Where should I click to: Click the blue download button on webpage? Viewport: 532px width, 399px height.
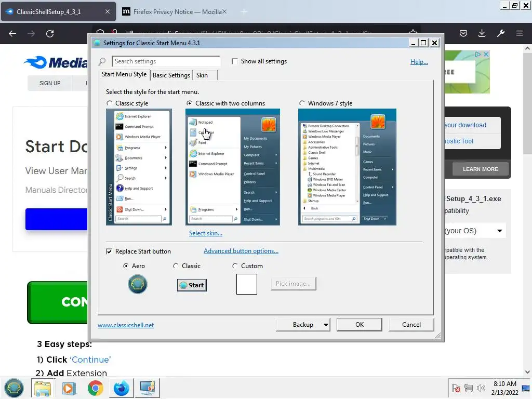click(57, 219)
